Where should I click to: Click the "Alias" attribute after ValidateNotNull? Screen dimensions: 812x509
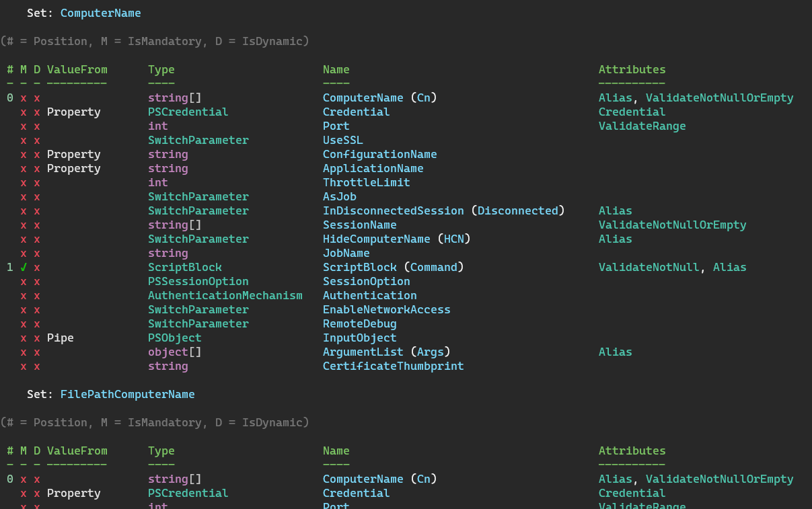coord(730,267)
